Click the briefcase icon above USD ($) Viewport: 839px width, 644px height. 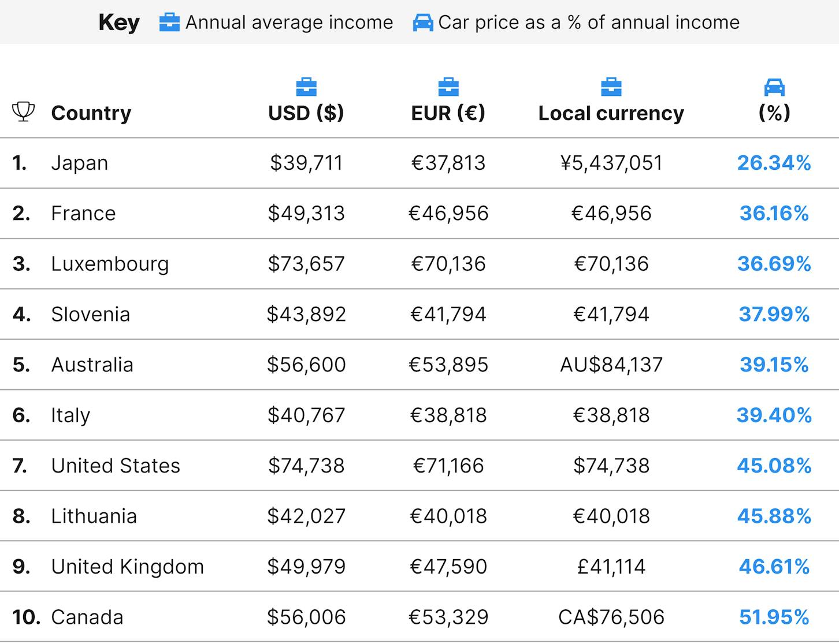tap(306, 87)
